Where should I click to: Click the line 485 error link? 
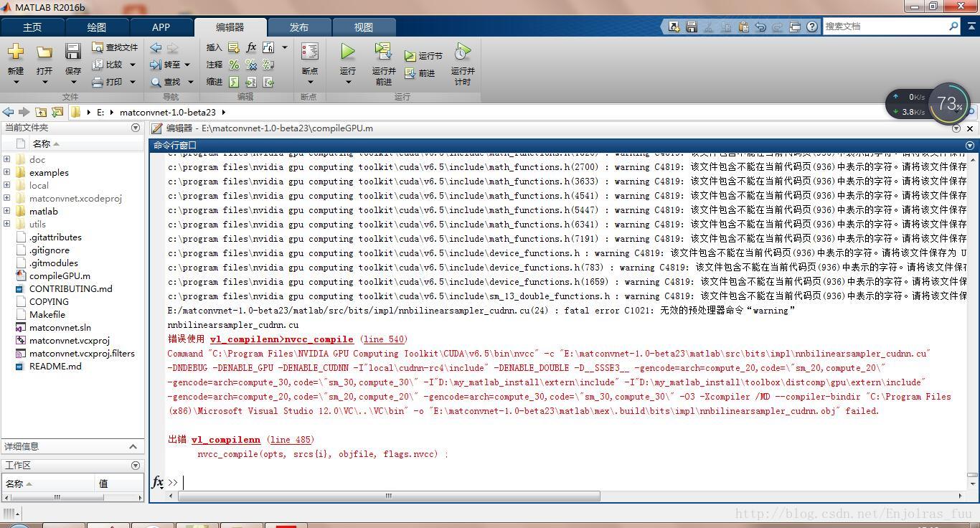(291, 440)
